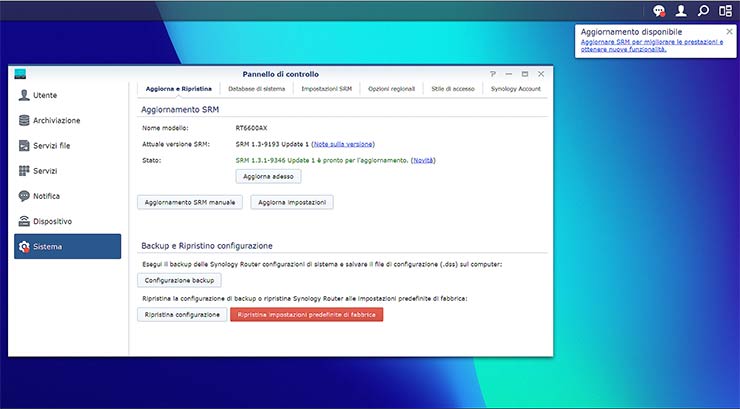Open the Impostazioni SRM tab
Image resolution: width=740 pixels, height=409 pixels.
pyautogui.click(x=326, y=89)
